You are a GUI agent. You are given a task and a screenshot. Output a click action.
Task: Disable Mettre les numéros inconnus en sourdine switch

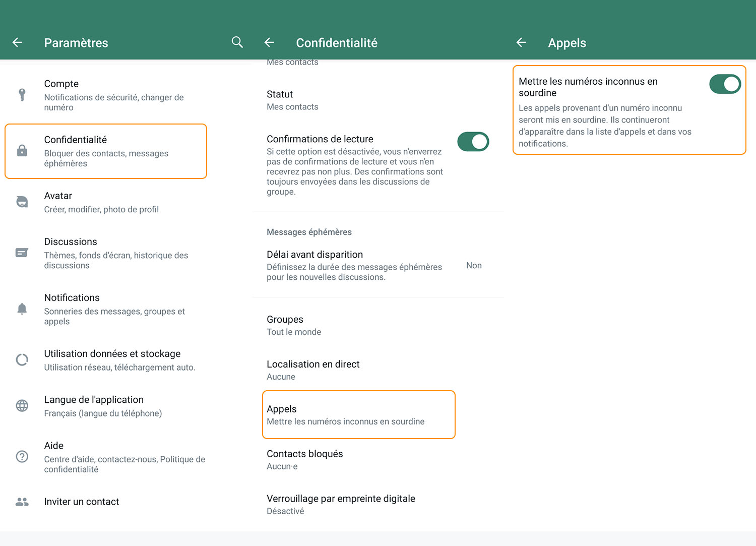point(725,84)
